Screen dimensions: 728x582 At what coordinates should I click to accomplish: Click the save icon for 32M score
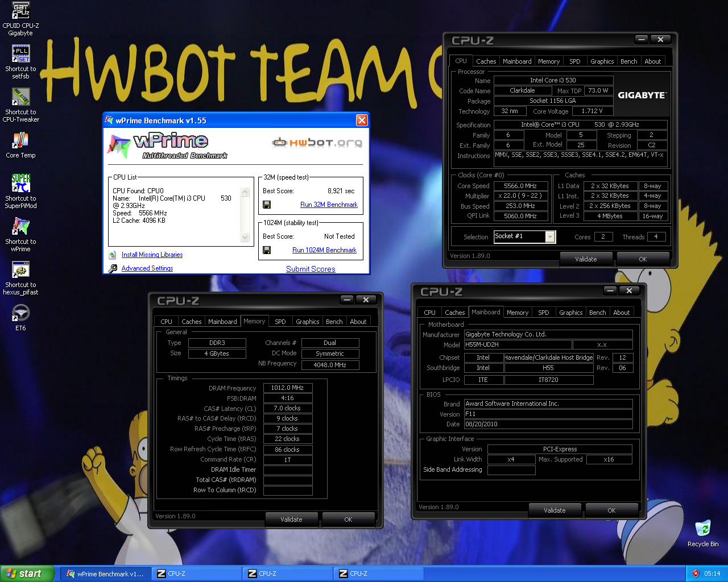click(267, 205)
